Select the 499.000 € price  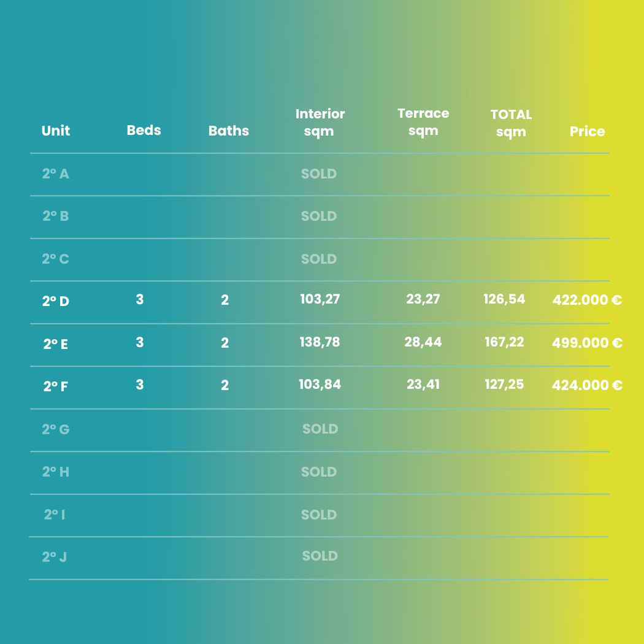click(x=587, y=342)
